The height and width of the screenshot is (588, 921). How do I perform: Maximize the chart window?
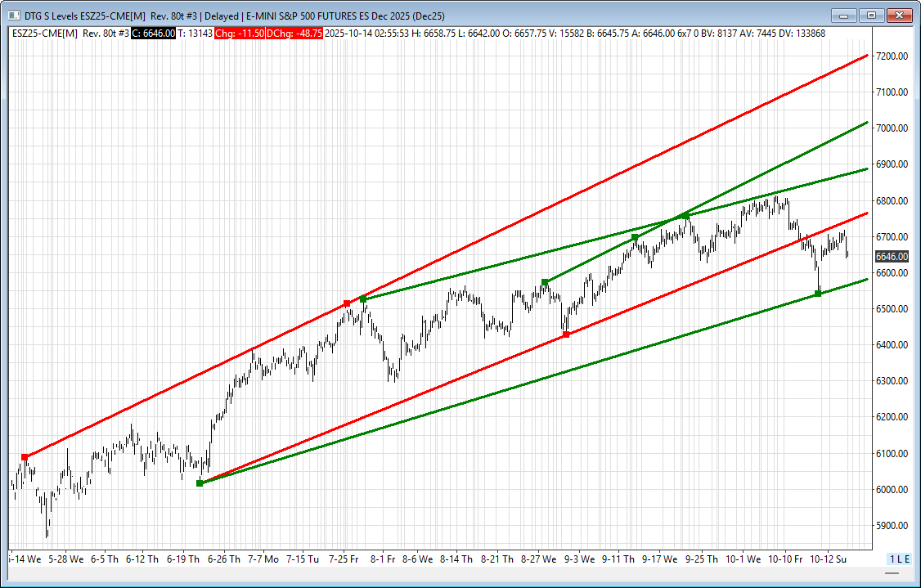(872, 15)
